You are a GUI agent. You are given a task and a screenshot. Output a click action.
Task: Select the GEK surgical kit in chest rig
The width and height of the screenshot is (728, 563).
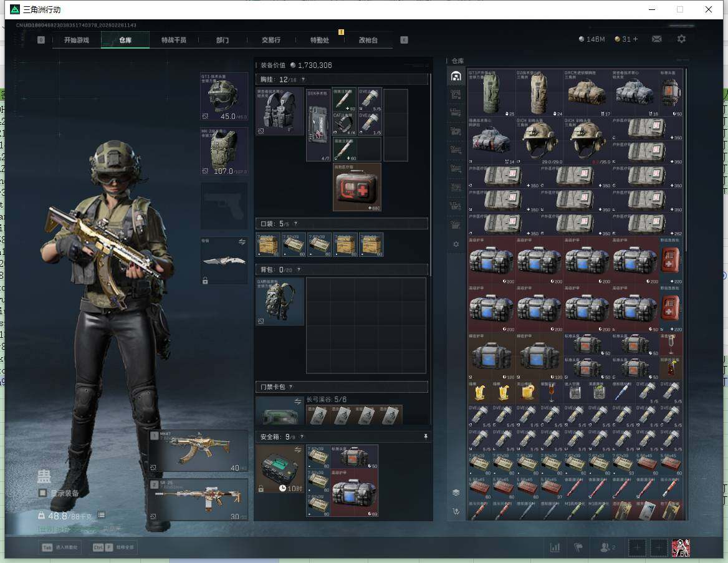[318, 125]
